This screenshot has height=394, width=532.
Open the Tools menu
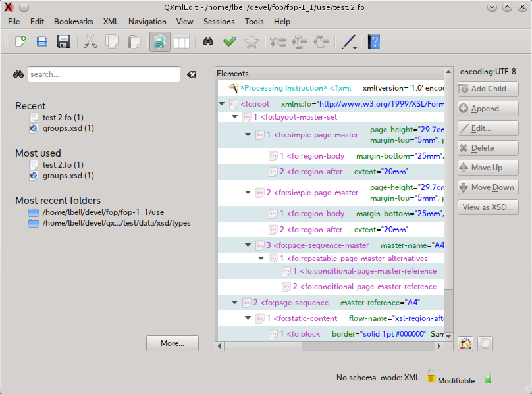tap(254, 22)
